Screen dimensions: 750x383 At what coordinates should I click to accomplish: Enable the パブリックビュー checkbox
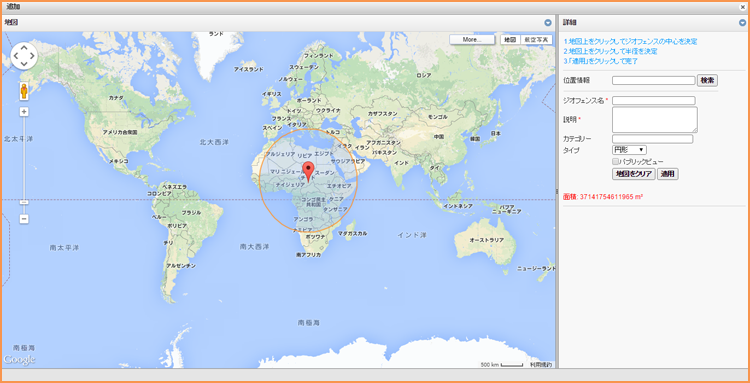[615, 162]
